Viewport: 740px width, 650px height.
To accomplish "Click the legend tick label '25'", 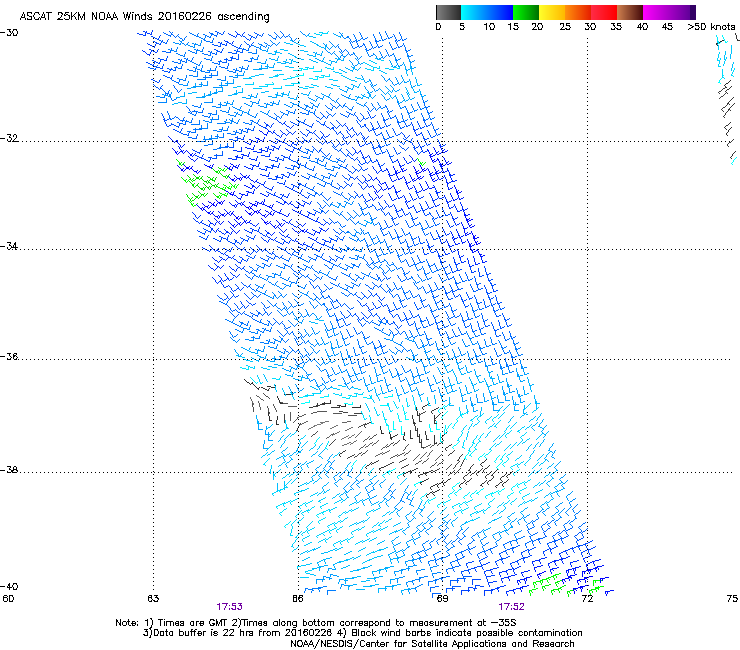I will [x=565, y=27].
